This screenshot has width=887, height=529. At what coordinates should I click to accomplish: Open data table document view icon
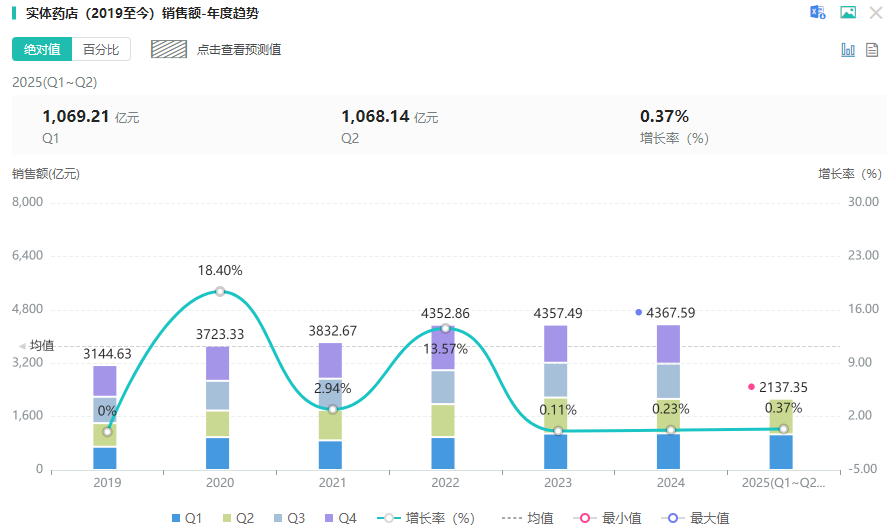pos(872,49)
